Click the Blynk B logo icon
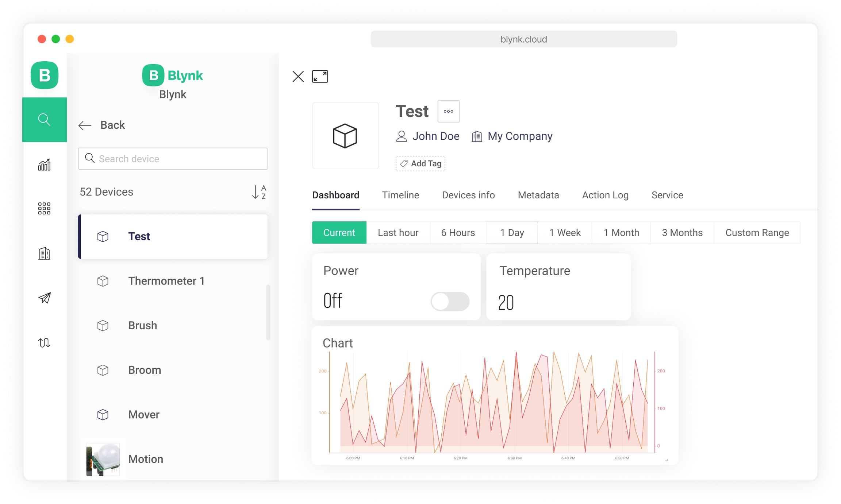The height and width of the screenshot is (504, 841). (x=44, y=75)
